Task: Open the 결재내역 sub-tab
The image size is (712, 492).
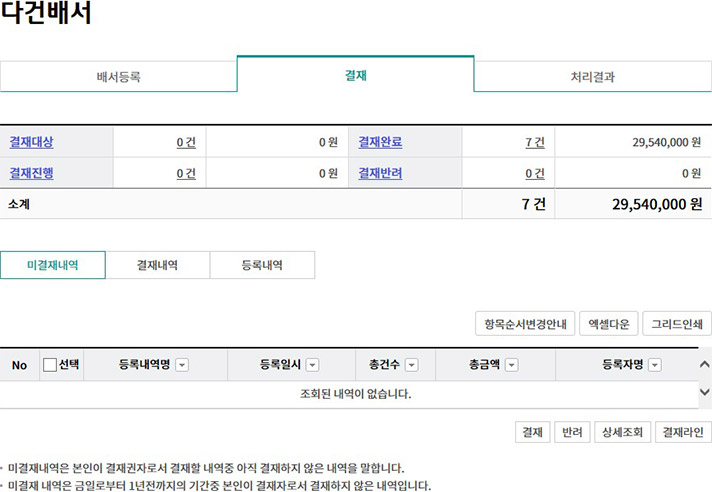Action: click(157, 265)
